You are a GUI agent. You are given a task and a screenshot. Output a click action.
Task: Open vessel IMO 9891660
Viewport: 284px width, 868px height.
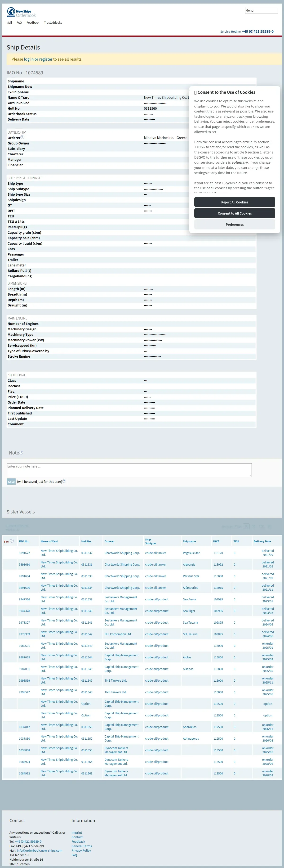point(24,564)
